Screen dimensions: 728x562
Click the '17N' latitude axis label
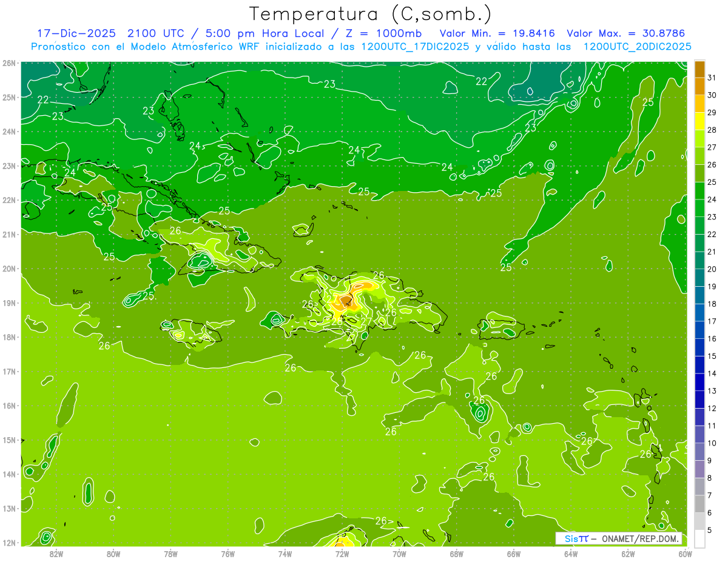(10, 372)
